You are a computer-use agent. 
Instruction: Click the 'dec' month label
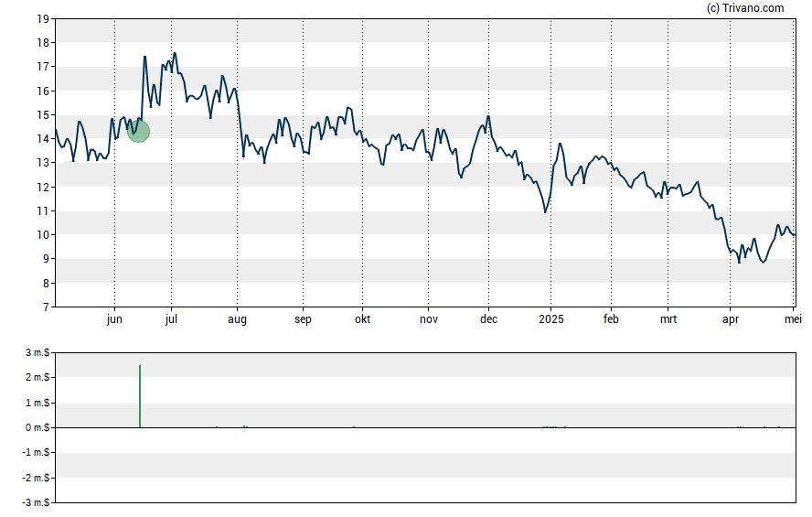point(489,318)
